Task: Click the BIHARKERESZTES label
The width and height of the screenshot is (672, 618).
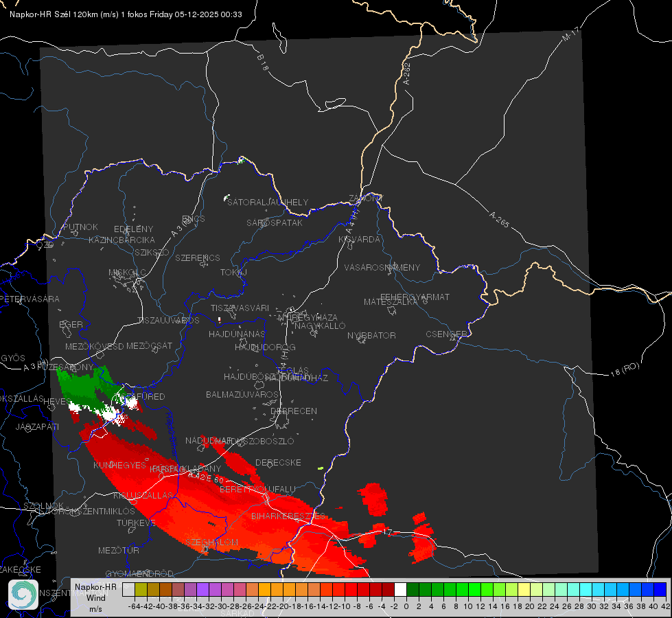Action: click(288, 516)
